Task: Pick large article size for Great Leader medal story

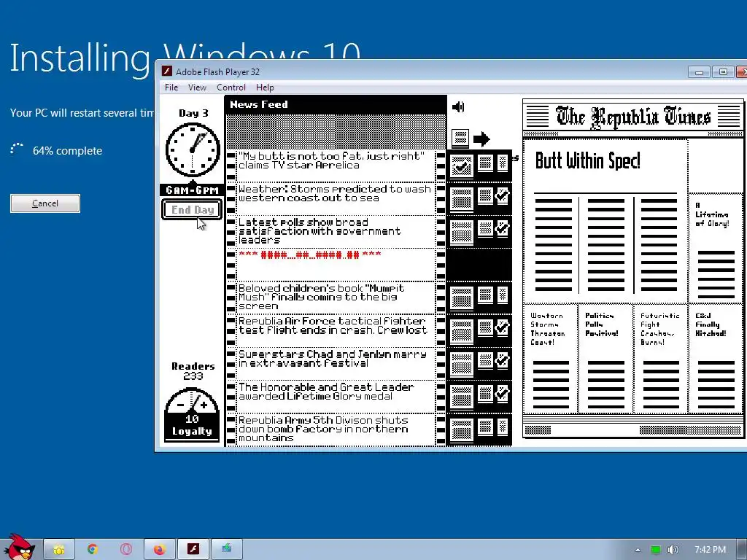Action: pos(462,397)
